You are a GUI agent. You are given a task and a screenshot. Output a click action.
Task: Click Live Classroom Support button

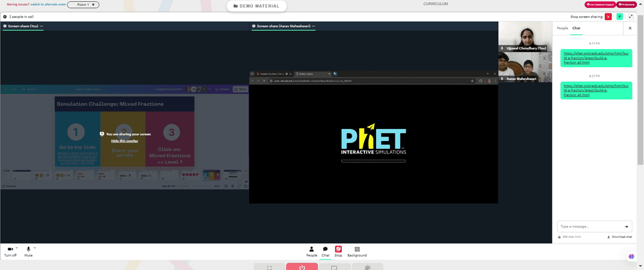click(x=600, y=5)
